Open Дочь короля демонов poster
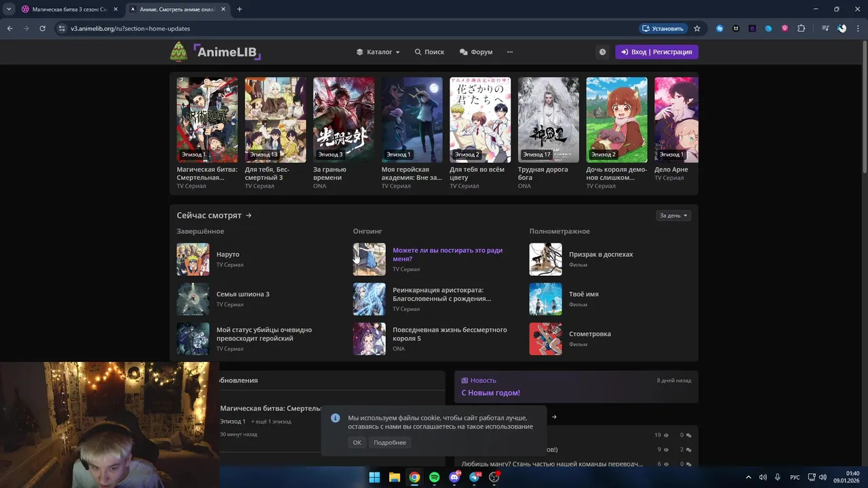This screenshot has width=868, height=488. point(616,119)
